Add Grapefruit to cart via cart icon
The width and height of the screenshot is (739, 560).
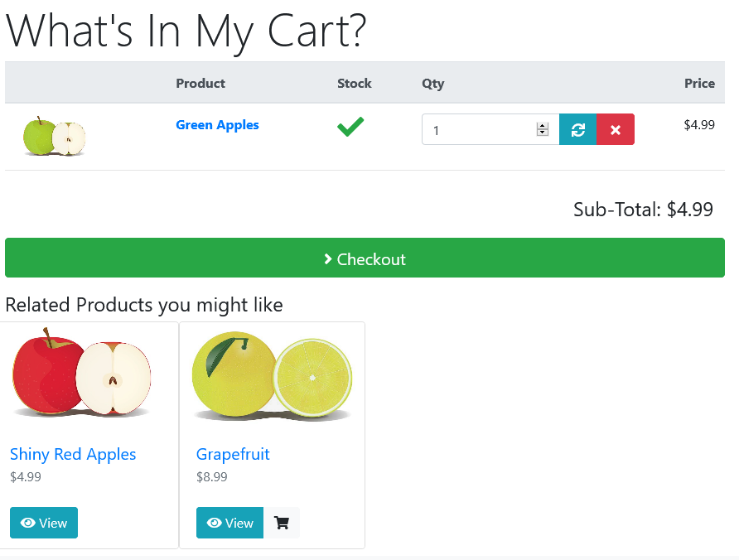click(x=282, y=522)
